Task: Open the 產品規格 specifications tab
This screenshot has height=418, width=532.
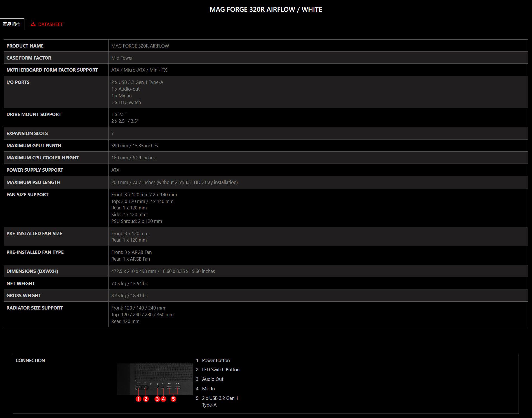Action: click(12, 24)
